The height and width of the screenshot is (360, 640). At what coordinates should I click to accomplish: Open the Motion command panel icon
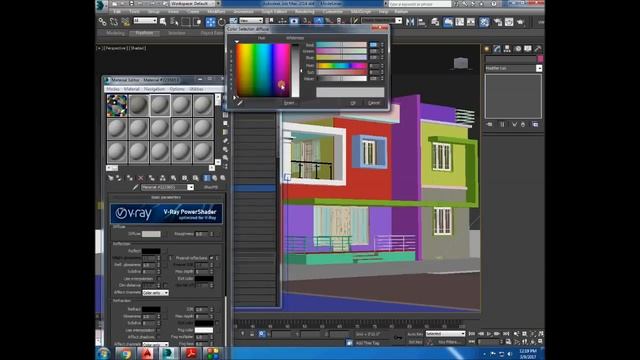518,49
